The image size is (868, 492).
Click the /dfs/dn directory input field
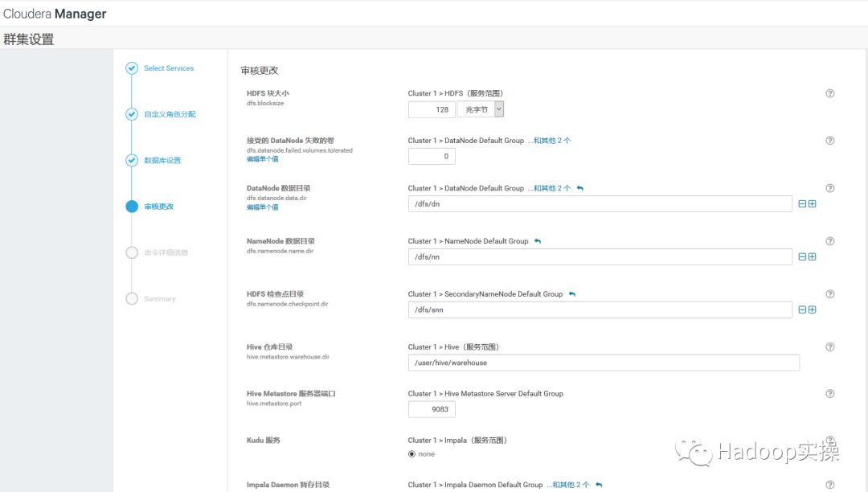click(600, 203)
